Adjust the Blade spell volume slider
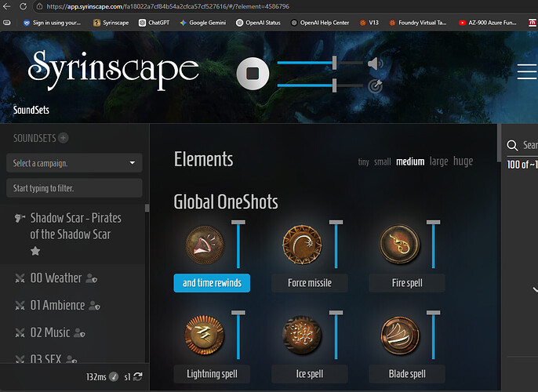The height and width of the screenshot is (392, 538). (434, 335)
